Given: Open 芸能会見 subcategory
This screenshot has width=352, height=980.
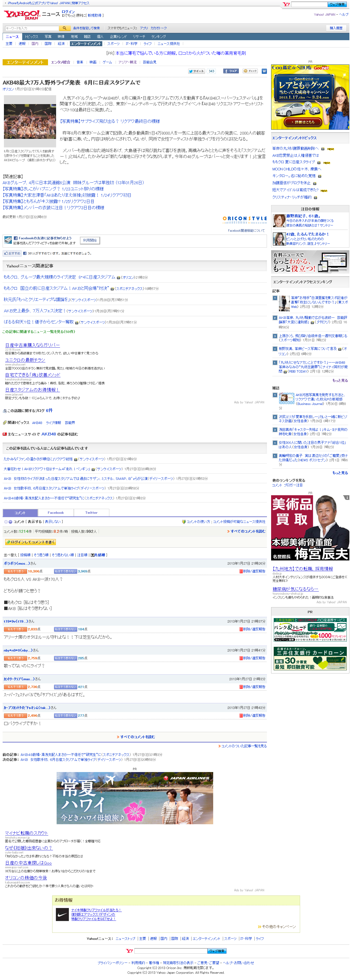Looking at the screenshot, I should point(150,62).
